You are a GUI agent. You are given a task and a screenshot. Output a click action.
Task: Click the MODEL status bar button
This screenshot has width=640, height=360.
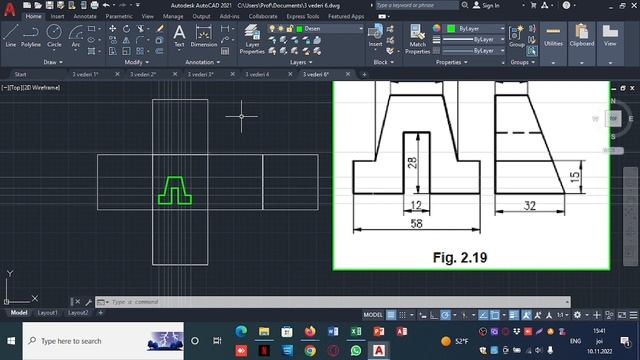tap(373, 315)
